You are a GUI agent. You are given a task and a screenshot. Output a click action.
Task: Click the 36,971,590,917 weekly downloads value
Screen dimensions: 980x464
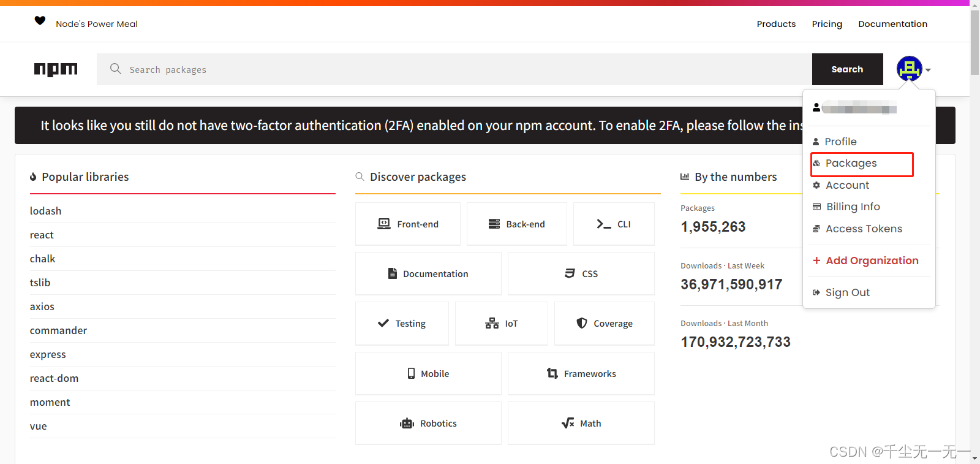click(731, 284)
